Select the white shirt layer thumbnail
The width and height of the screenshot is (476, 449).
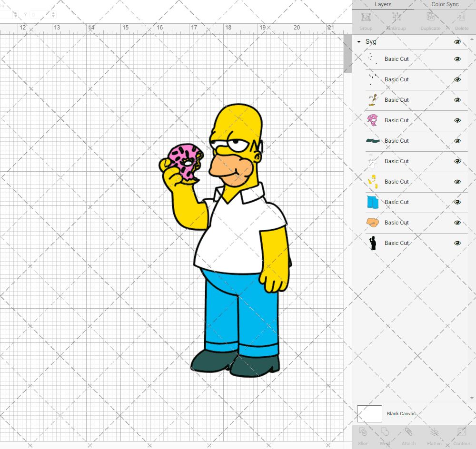pyautogui.click(x=373, y=161)
